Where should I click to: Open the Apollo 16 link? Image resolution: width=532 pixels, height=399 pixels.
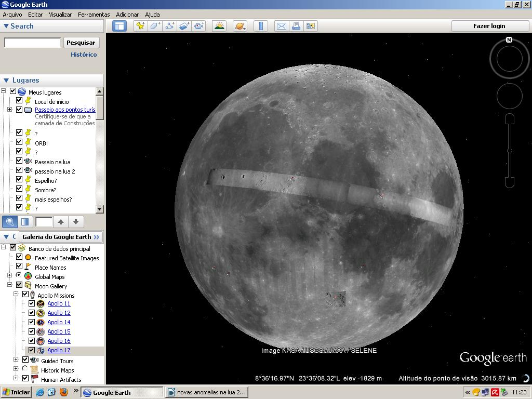tap(59, 341)
